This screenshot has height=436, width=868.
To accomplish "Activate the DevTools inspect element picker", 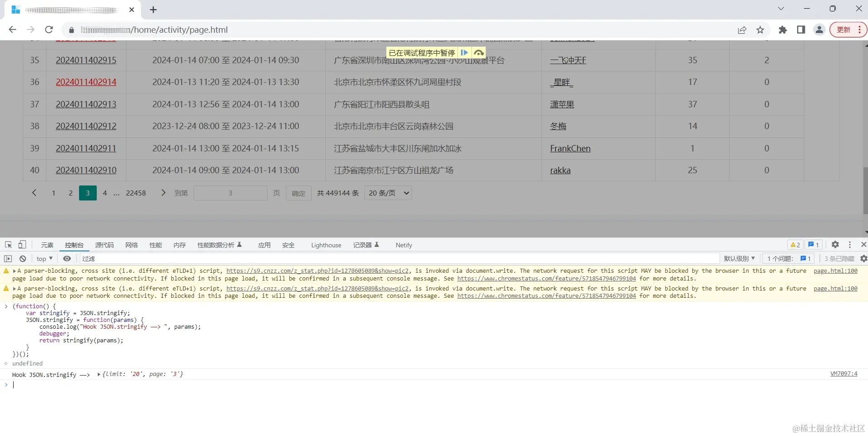I will point(8,245).
